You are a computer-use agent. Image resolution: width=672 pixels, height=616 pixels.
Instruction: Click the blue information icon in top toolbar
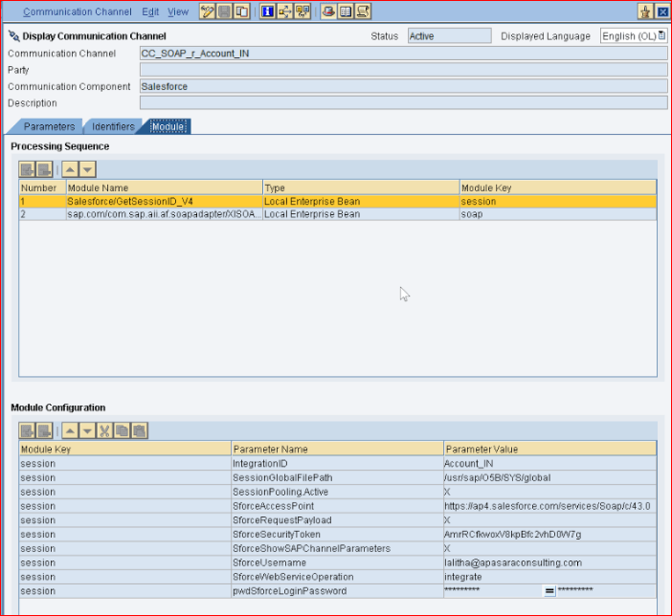pos(268,11)
